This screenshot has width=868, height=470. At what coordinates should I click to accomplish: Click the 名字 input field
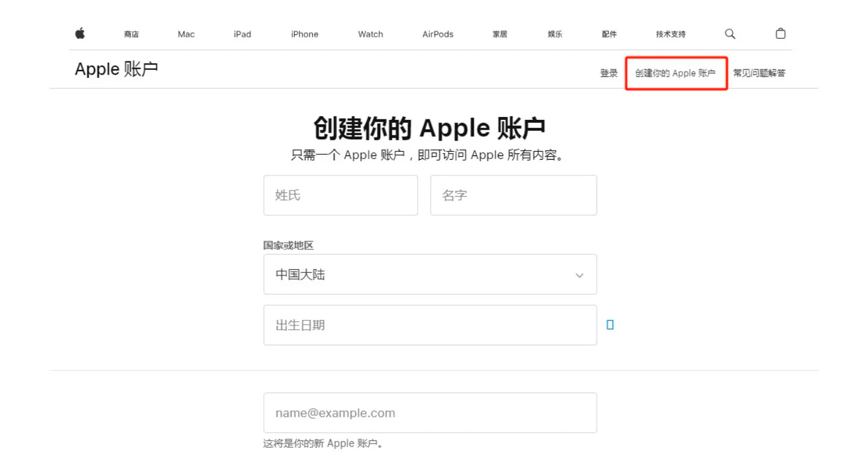point(514,195)
